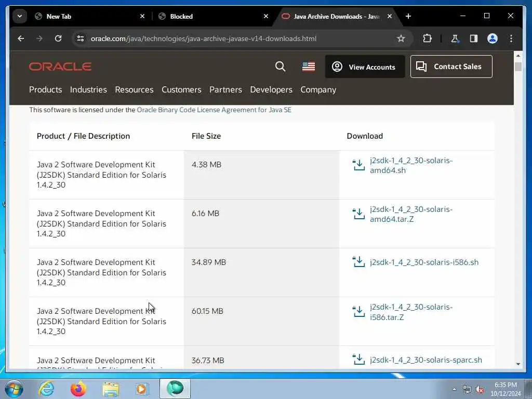Download j2sdk-1_4_2_30-solaris-i586.tar.Z

[x=411, y=312]
